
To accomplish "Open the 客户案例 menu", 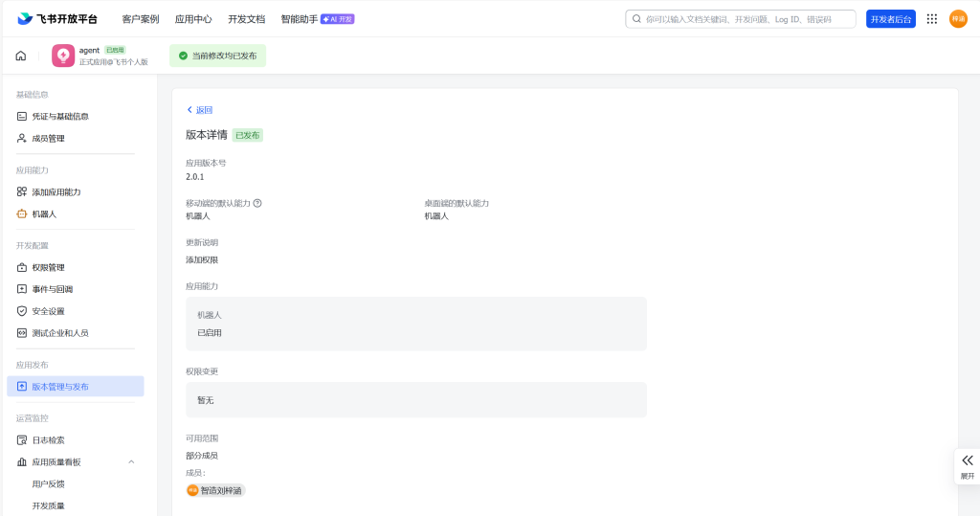I will pos(141,18).
